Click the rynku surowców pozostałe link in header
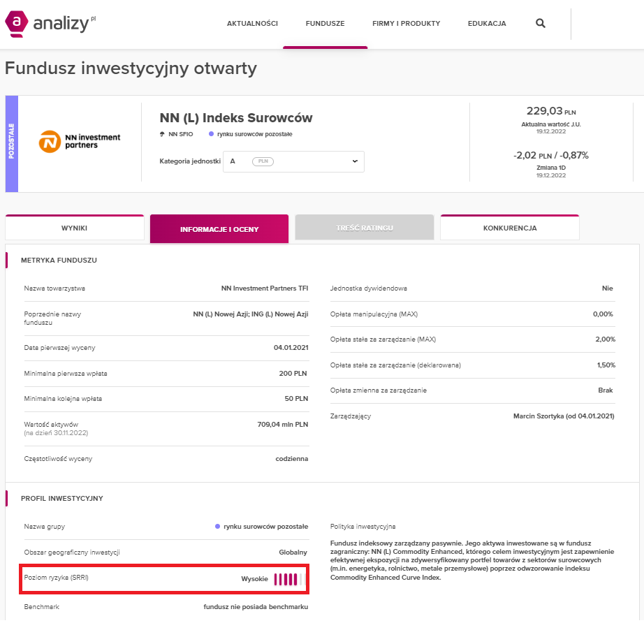 pyautogui.click(x=254, y=133)
